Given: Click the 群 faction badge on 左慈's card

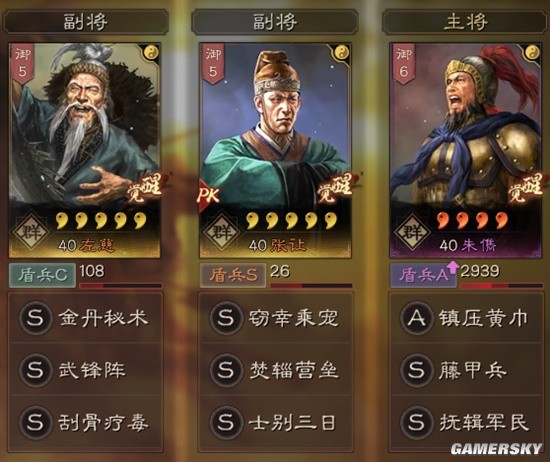Looking at the screenshot, I should pyautogui.click(x=31, y=232).
